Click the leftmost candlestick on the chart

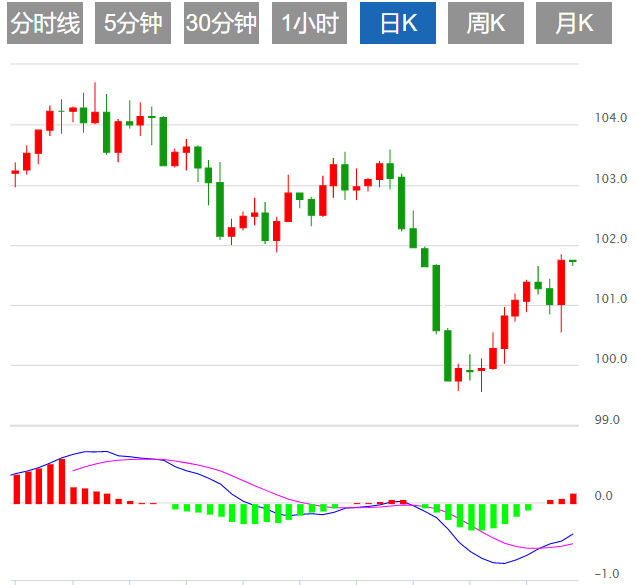[15, 172]
